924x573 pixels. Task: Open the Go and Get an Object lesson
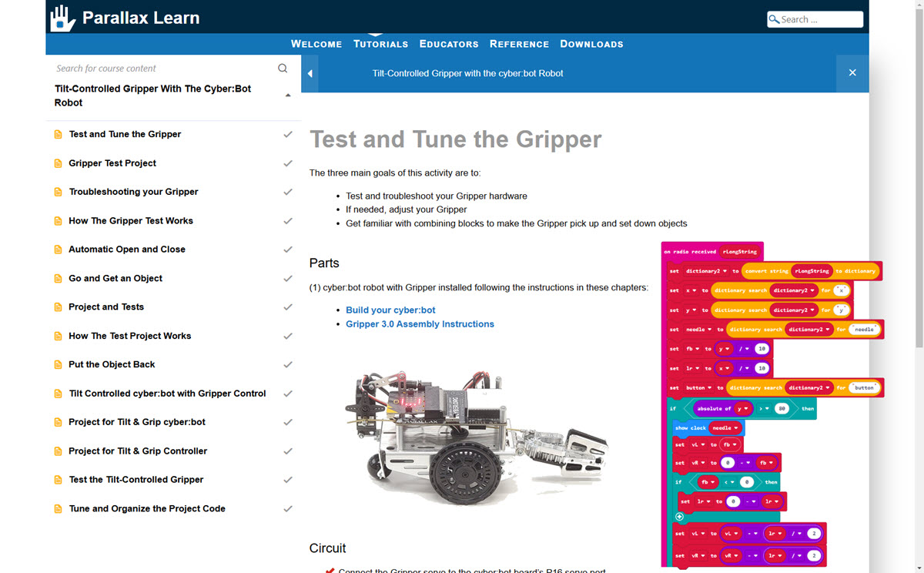pyautogui.click(x=115, y=278)
